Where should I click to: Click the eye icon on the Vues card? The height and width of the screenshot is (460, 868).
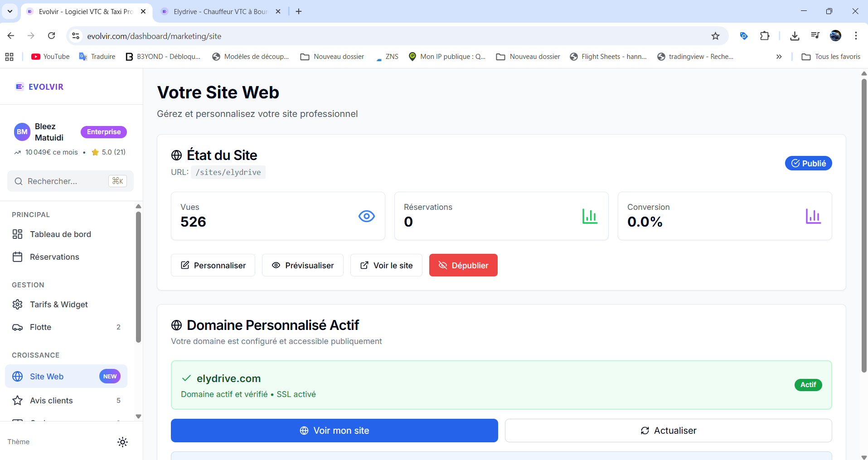coord(367,216)
